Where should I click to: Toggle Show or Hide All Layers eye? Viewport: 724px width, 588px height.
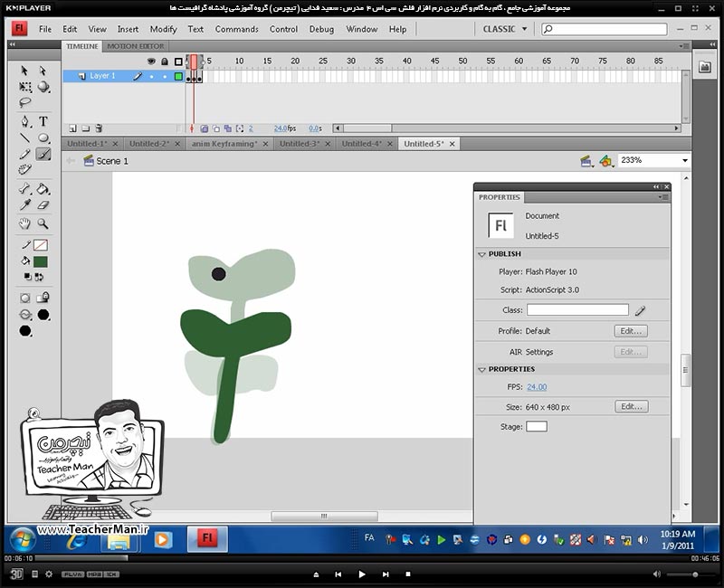tap(151, 62)
